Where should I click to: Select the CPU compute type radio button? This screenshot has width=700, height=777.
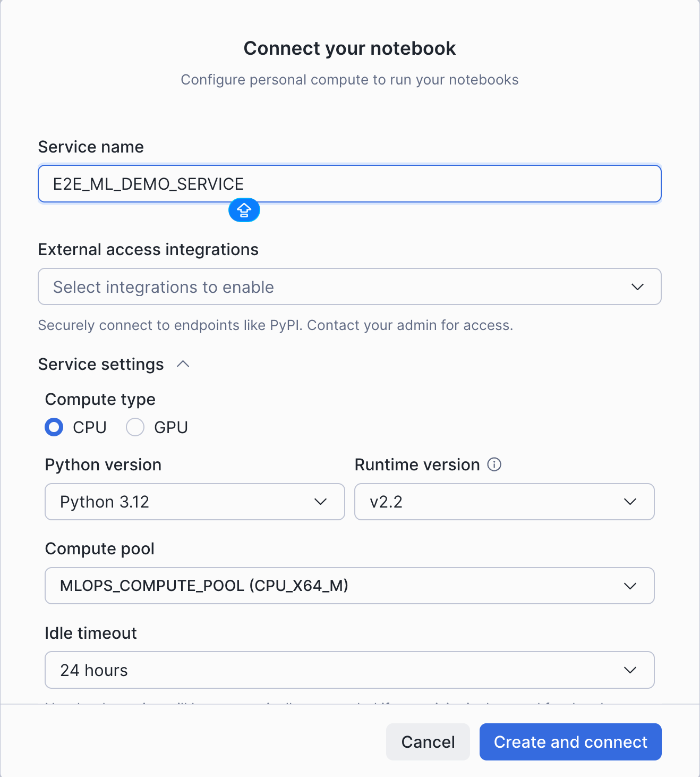[54, 427]
